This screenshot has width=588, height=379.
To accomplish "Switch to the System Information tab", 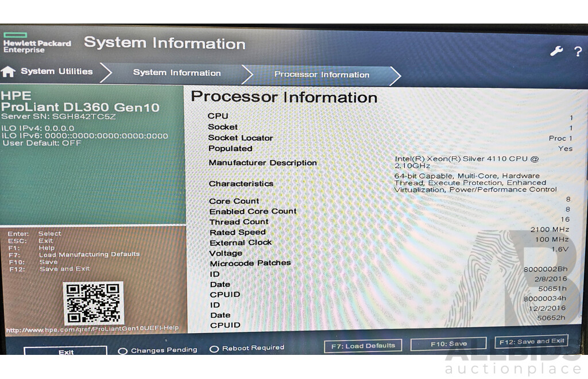I will point(176,73).
